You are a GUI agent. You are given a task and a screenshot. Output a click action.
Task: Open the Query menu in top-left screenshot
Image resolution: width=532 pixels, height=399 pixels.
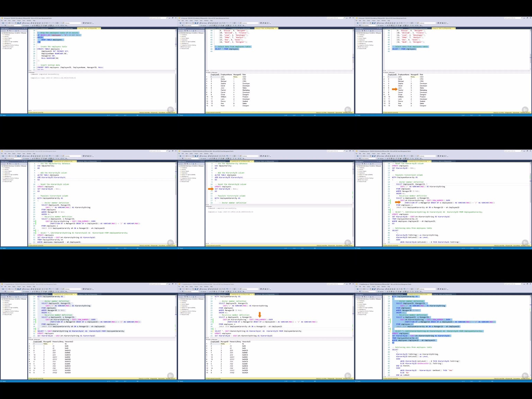[x=14, y=21]
